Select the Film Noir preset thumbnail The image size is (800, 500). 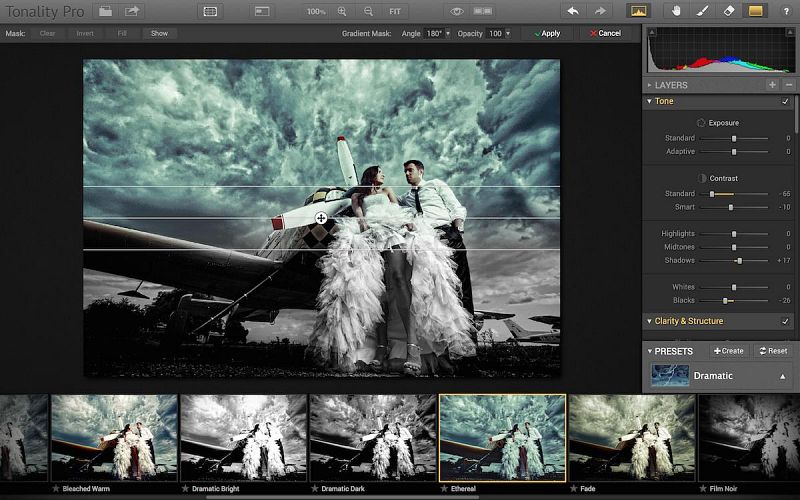[x=749, y=438]
